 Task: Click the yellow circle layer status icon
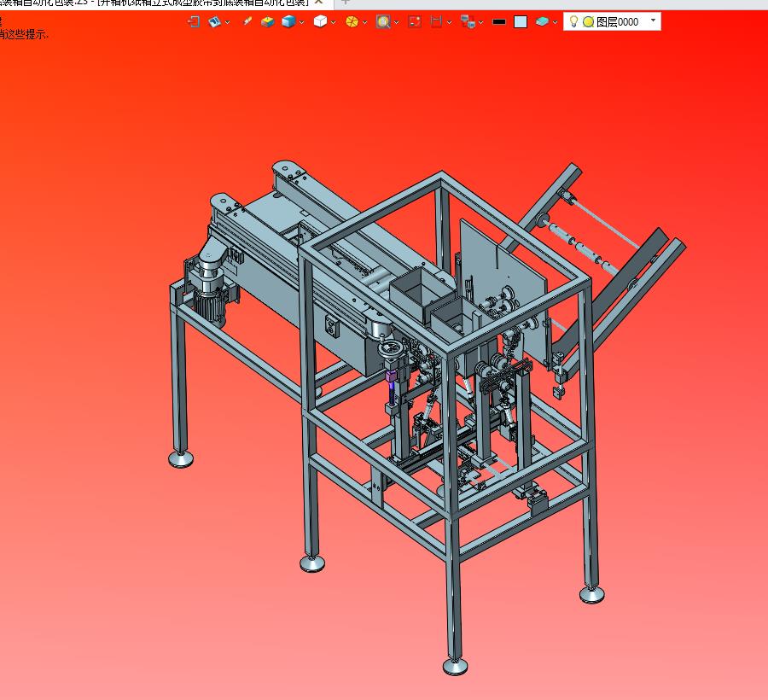(x=588, y=21)
